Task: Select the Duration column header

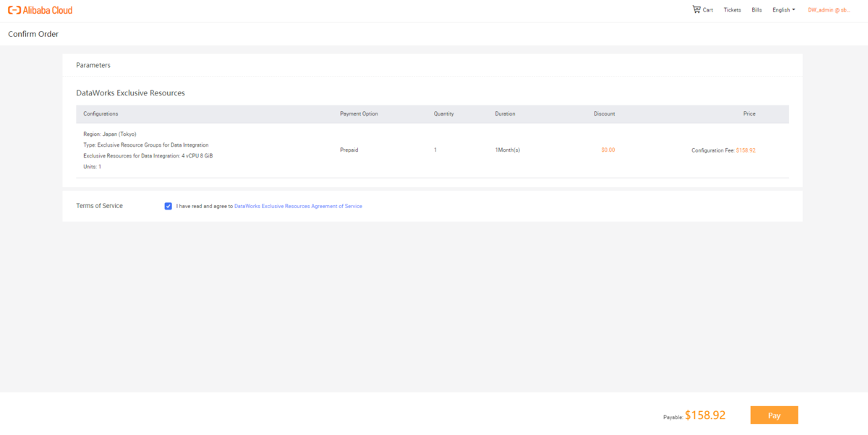Action: click(x=505, y=114)
